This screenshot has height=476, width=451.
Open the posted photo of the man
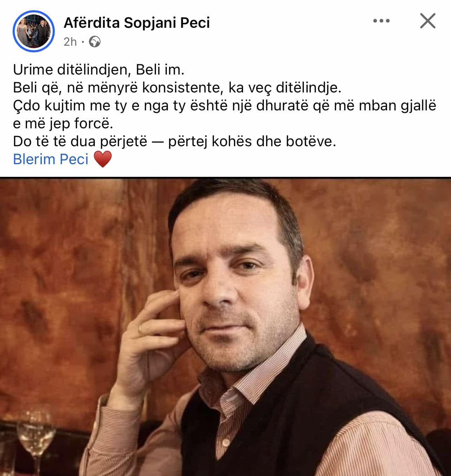pyautogui.click(x=225, y=327)
